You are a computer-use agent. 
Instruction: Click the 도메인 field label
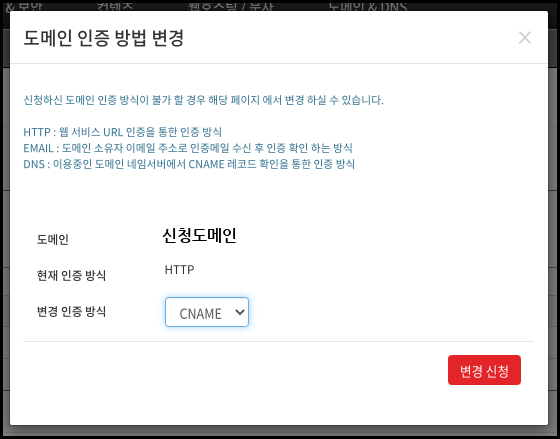click(x=53, y=239)
